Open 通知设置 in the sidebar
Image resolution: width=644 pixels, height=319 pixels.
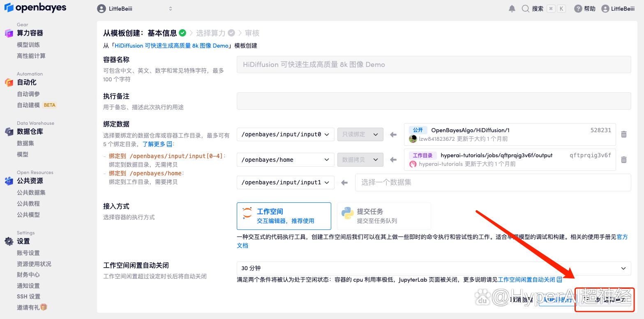[28, 286]
